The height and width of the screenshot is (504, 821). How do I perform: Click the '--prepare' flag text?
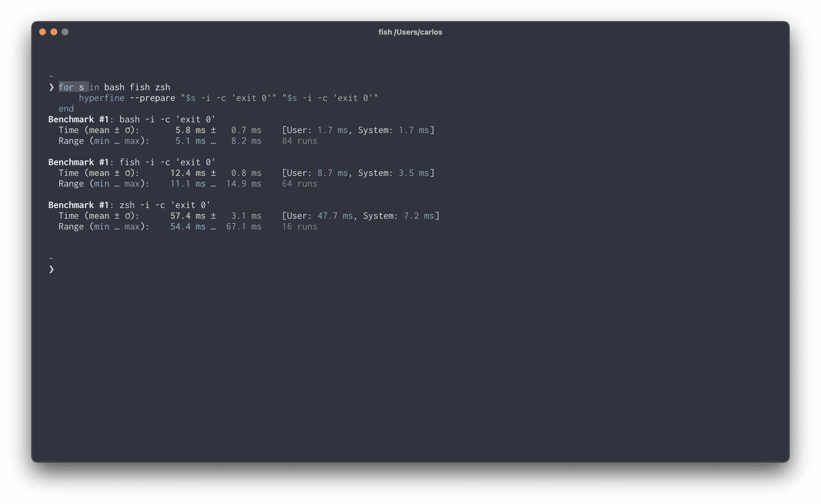point(153,98)
